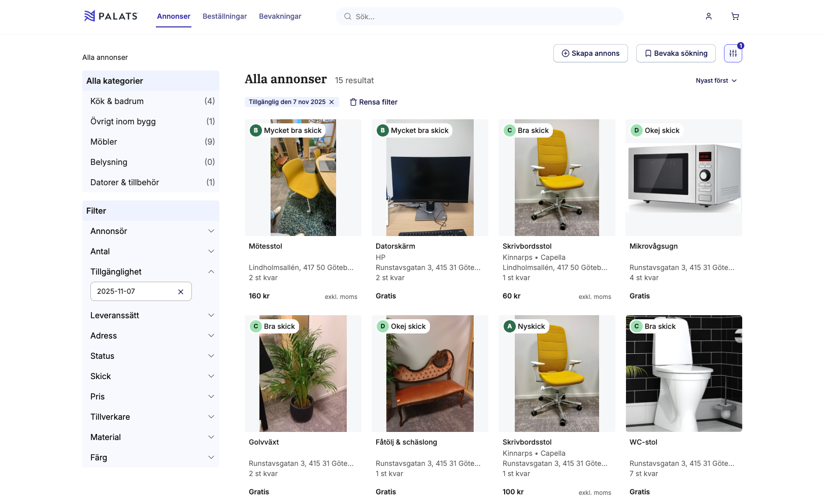Open the Mikrovågsugn listing thumbnail
Screen dimensions: 824x504
683,178
